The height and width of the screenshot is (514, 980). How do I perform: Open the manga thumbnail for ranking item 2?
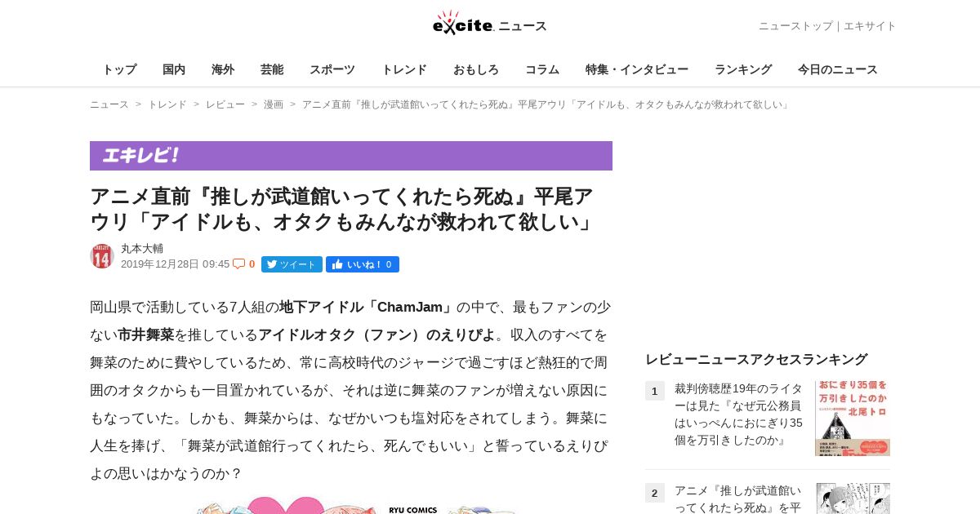click(853, 498)
